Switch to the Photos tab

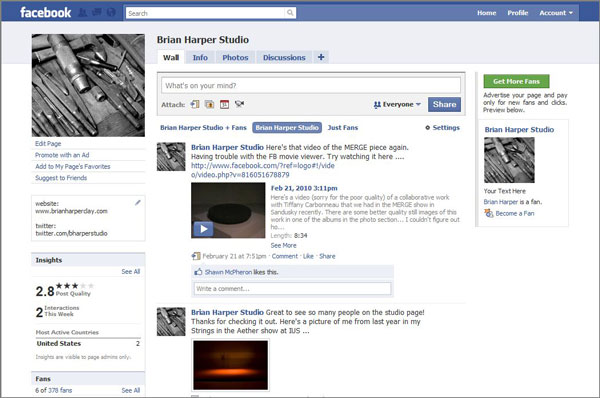235,57
